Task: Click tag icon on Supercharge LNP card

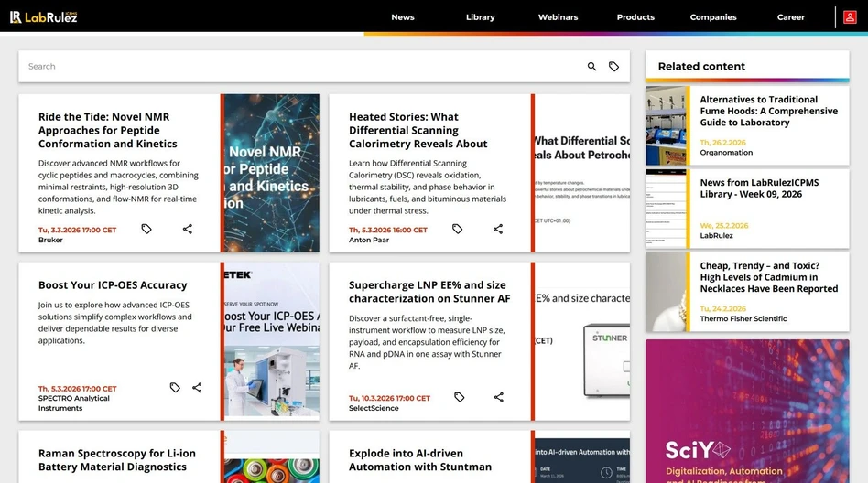Action: [x=460, y=397]
